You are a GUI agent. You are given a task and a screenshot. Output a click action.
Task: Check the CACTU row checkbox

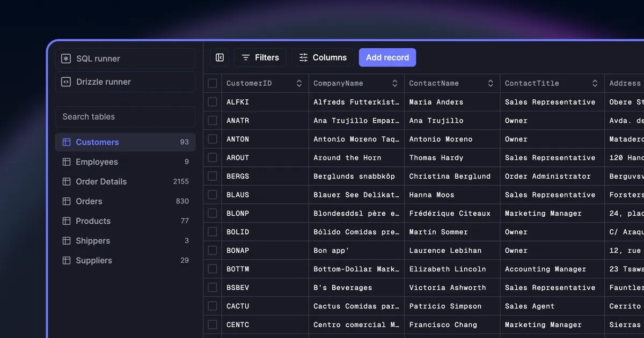tap(213, 306)
